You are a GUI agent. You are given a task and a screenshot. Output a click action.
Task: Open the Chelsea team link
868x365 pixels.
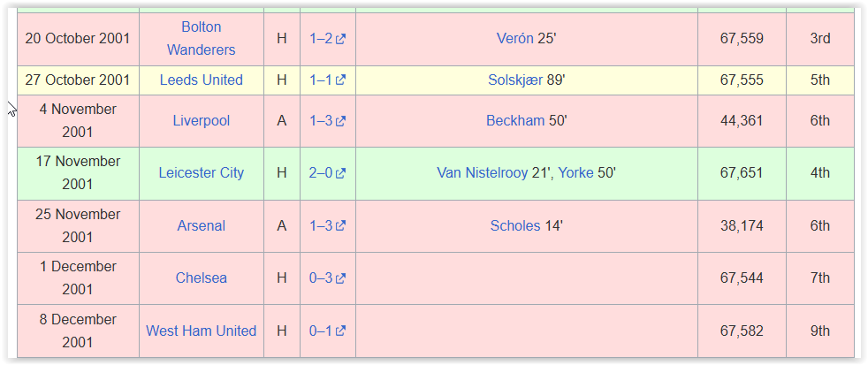click(202, 278)
